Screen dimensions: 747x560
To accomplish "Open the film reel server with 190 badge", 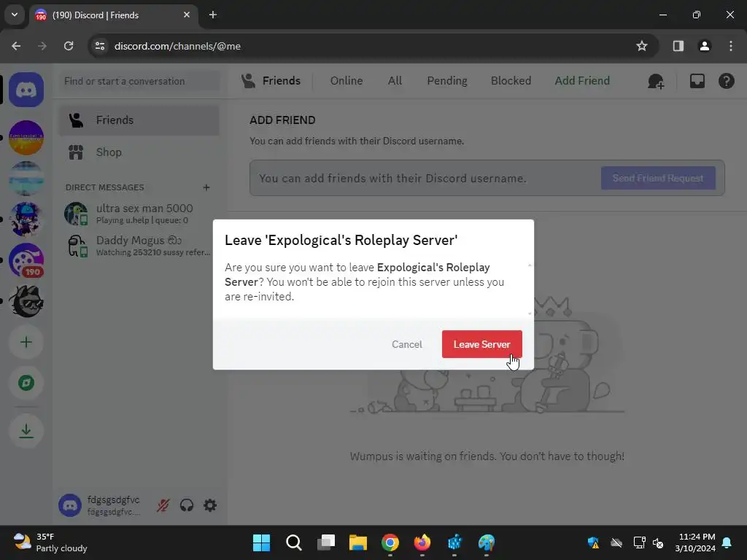I will point(26,260).
